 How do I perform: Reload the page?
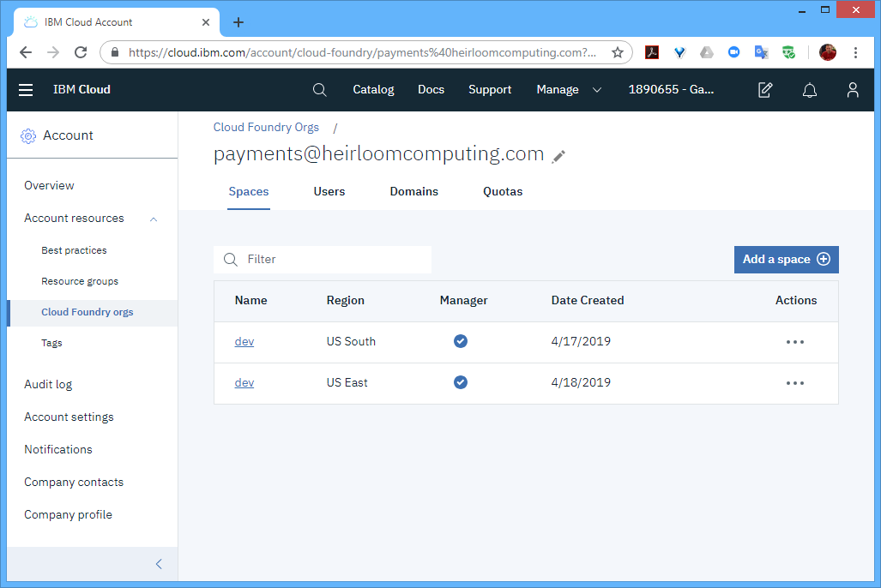[81, 53]
